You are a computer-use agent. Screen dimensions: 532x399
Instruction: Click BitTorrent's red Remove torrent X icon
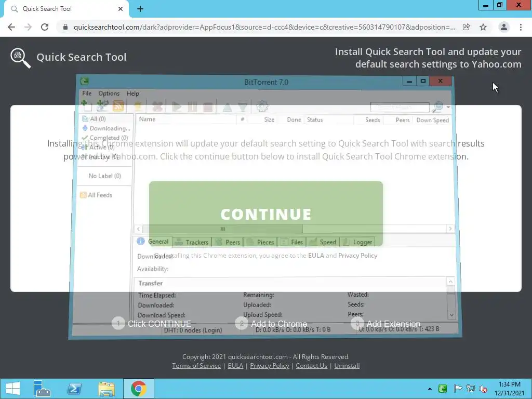[x=157, y=107]
